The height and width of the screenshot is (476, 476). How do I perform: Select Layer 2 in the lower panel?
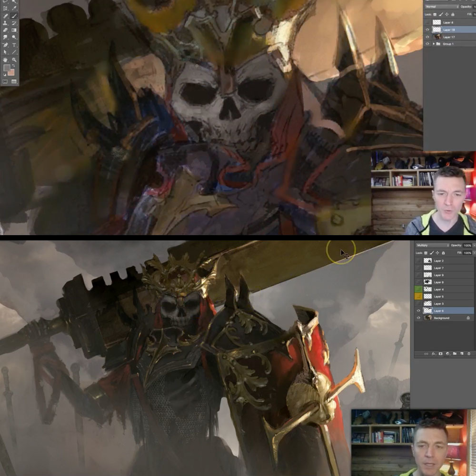(x=444, y=260)
